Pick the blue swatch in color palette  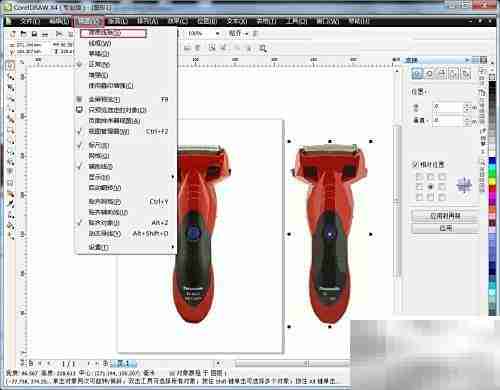[x=492, y=161]
